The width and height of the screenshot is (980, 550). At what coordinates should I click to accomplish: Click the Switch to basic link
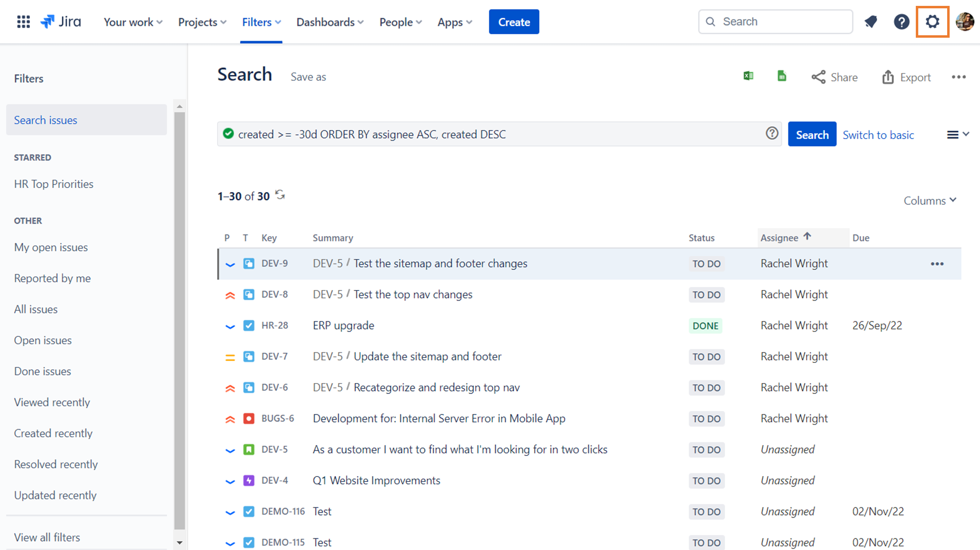[x=878, y=135]
